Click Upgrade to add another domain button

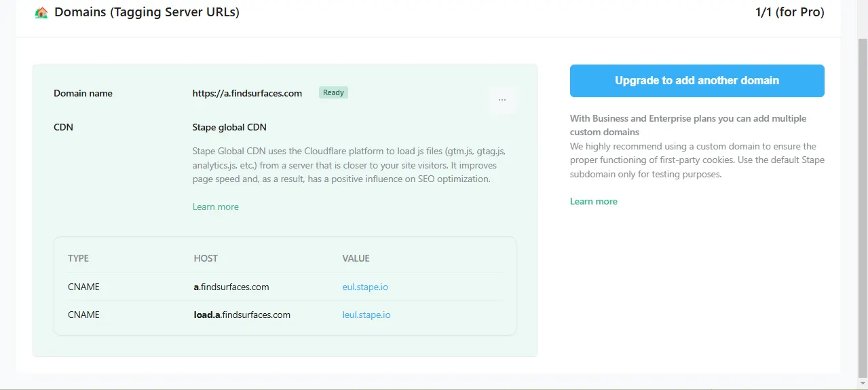[697, 81]
